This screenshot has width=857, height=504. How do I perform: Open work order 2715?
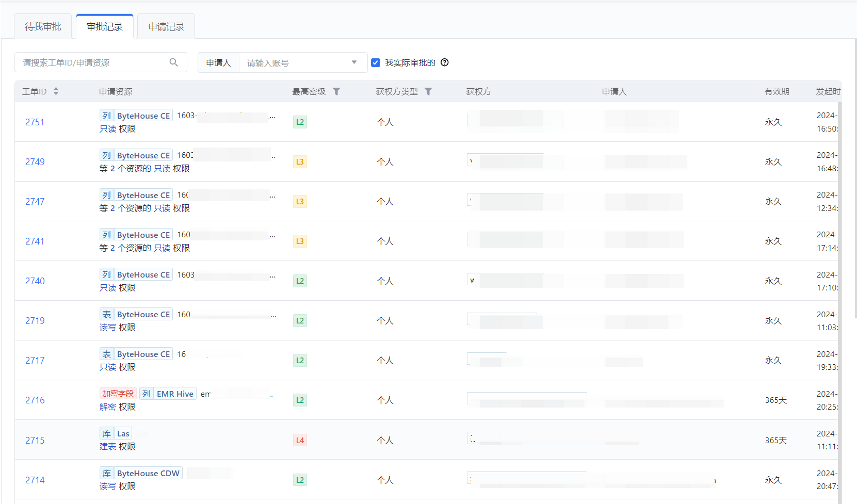[35, 441]
